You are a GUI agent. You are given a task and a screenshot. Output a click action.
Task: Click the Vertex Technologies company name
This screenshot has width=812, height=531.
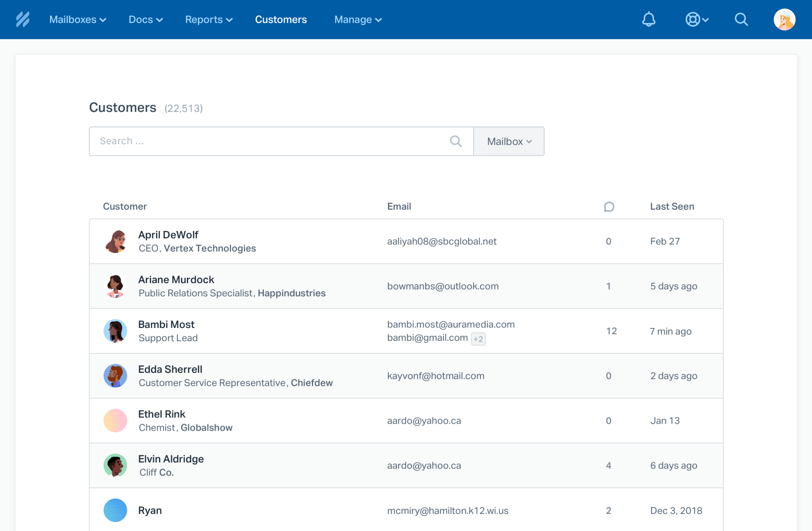210,248
